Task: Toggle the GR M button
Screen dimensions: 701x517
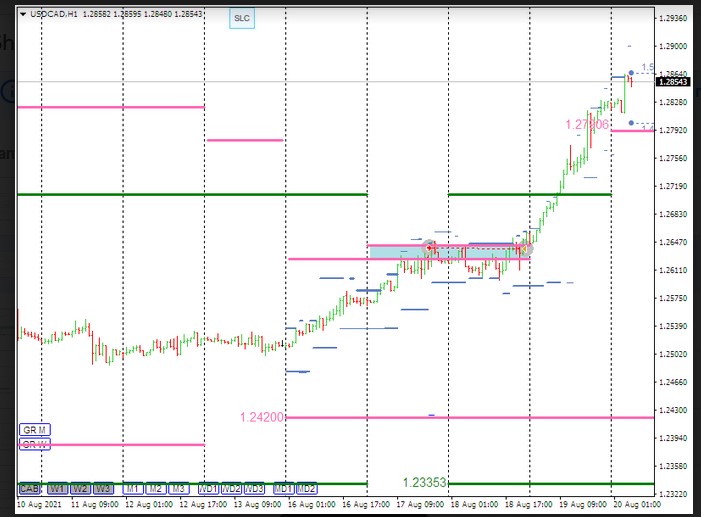Action: 34,429
